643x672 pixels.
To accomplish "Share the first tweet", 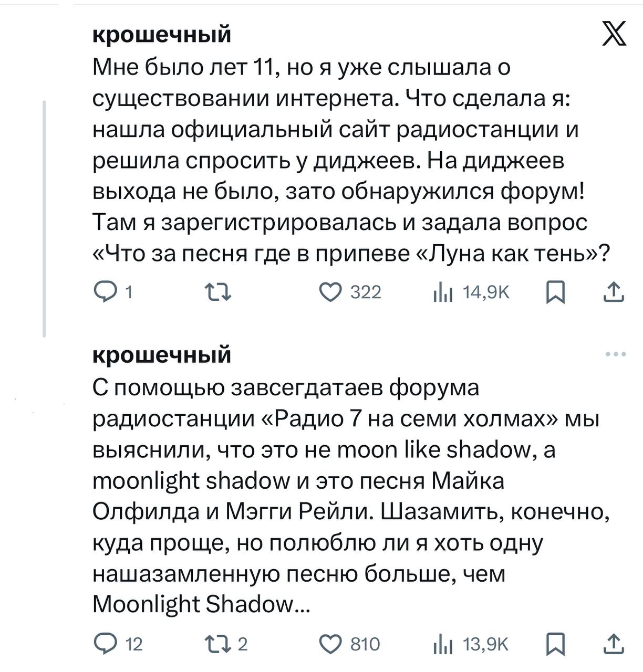I will pos(614,292).
